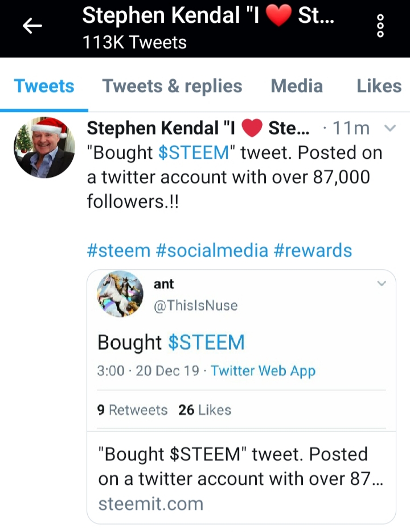Open the Media tab

click(297, 86)
